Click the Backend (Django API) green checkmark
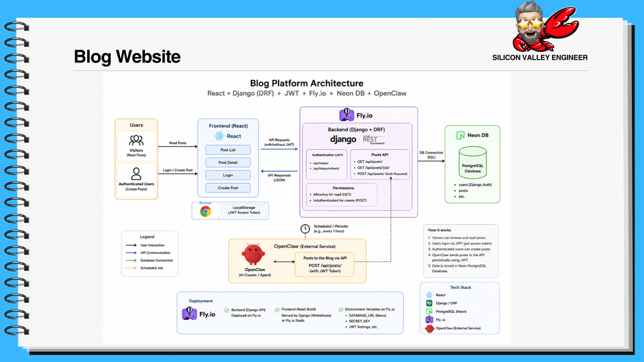The height and width of the screenshot is (362, 644). [x=227, y=310]
